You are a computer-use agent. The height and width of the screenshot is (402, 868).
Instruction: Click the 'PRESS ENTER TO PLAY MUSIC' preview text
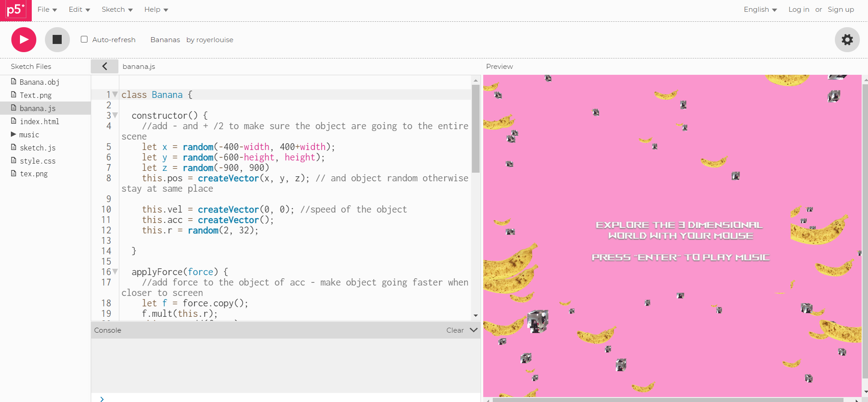tap(681, 257)
